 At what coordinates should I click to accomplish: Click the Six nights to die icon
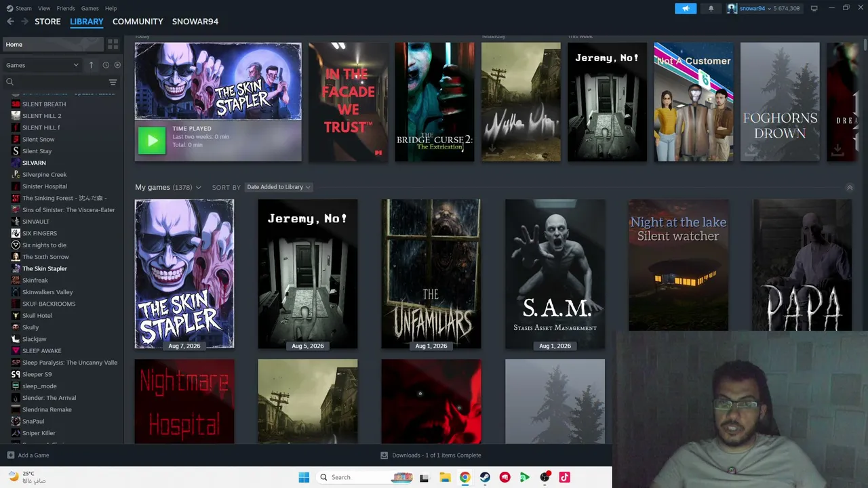[x=16, y=245]
